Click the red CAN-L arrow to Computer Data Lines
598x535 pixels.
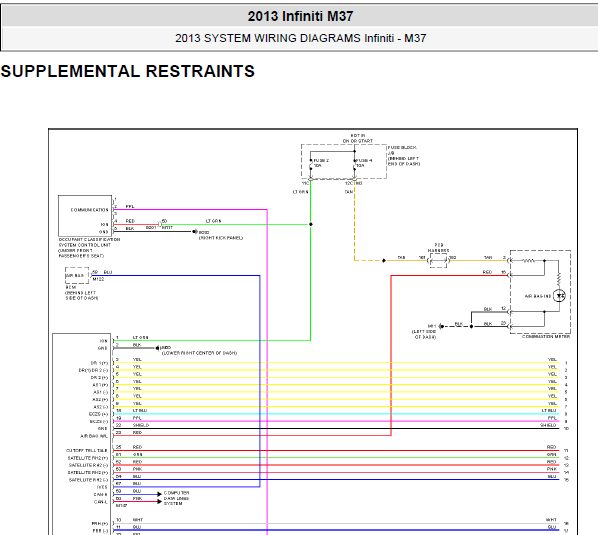(x=159, y=501)
